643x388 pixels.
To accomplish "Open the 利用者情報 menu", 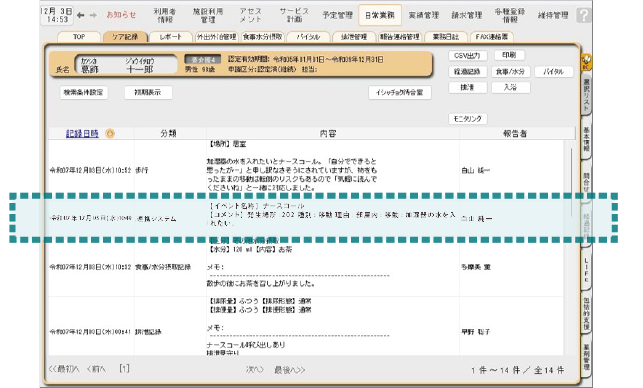I will [165, 15].
